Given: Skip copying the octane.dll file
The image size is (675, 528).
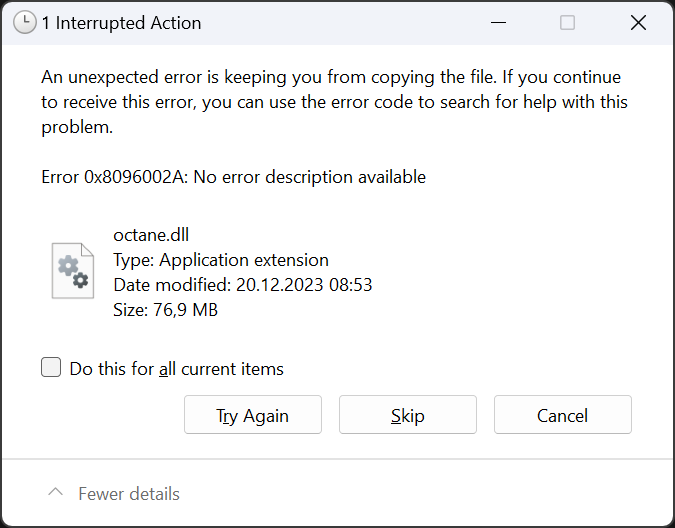Looking at the screenshot, I should [408, 415].
